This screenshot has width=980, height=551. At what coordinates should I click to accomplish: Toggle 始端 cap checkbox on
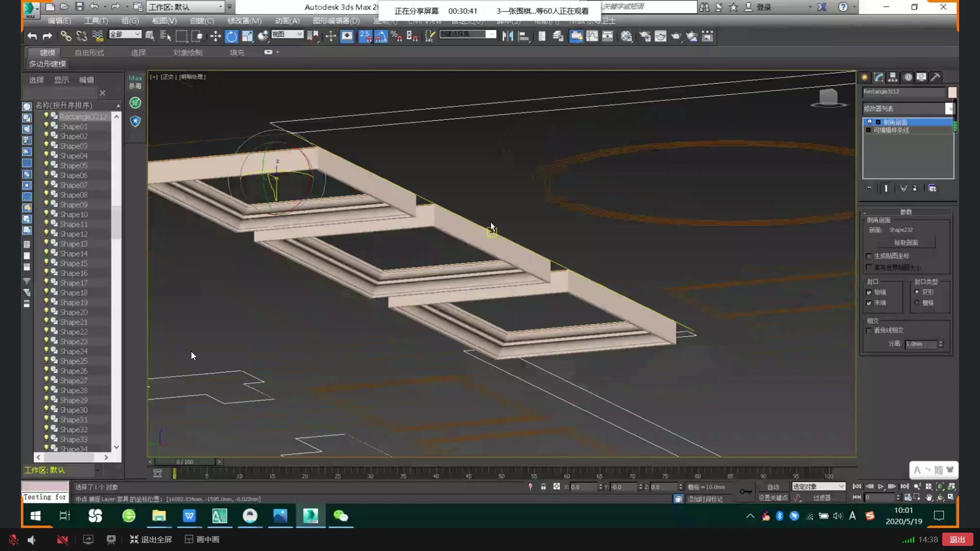pos(868,291)
